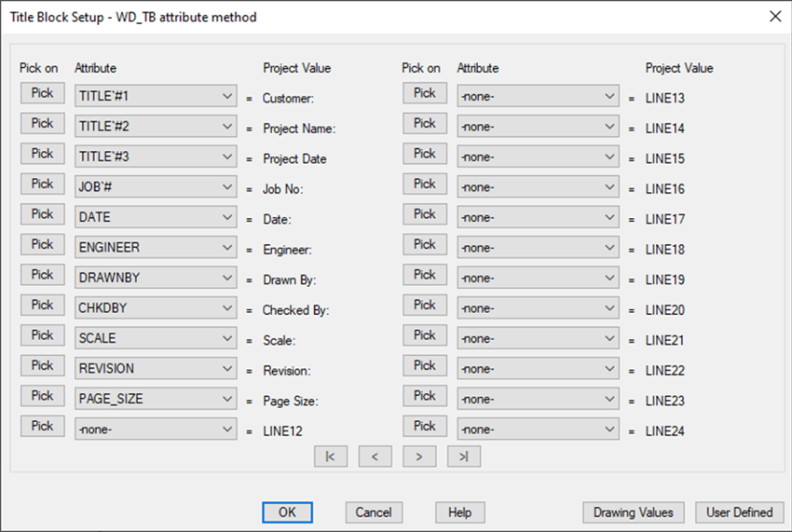Click Pick button for LINE18 row
Image resolution: width=792 pixels, height=532 pixels.
pos(425,244)
